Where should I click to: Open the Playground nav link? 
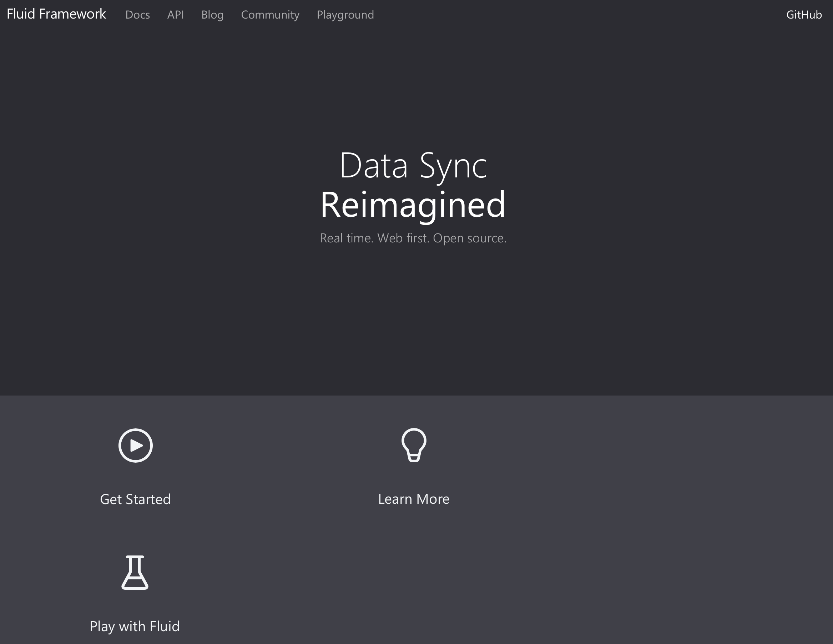345,15
